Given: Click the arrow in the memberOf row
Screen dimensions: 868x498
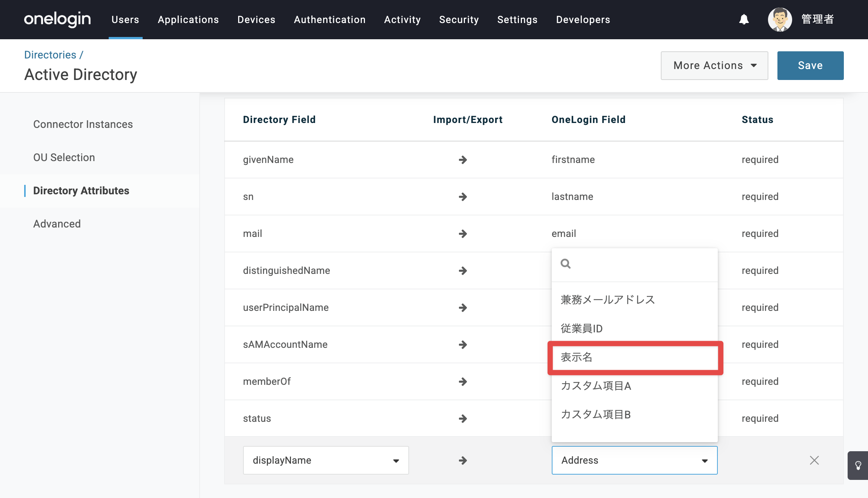Looking at the screenshot, I should (463, 382).
